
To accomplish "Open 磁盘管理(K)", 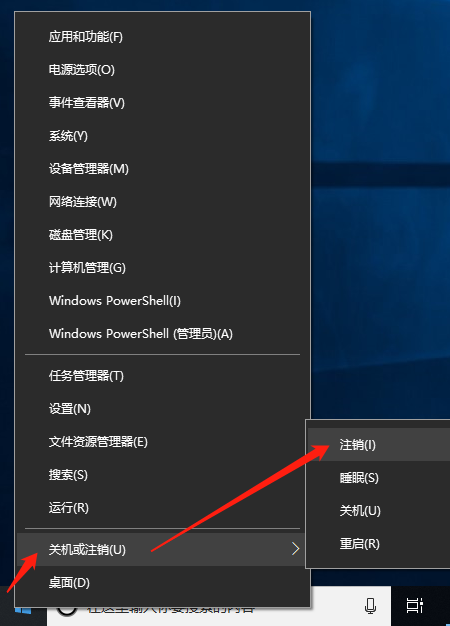I will 162,235.
